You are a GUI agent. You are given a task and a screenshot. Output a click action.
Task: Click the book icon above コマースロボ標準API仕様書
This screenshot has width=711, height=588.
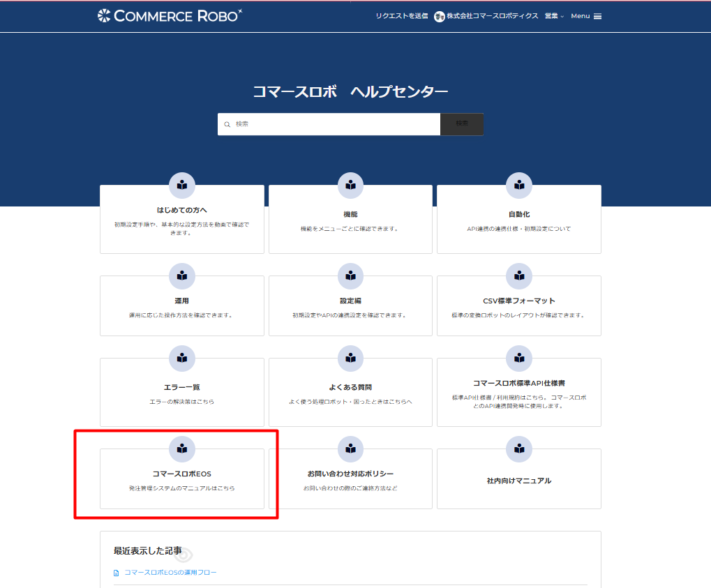[x=519, y=358]
